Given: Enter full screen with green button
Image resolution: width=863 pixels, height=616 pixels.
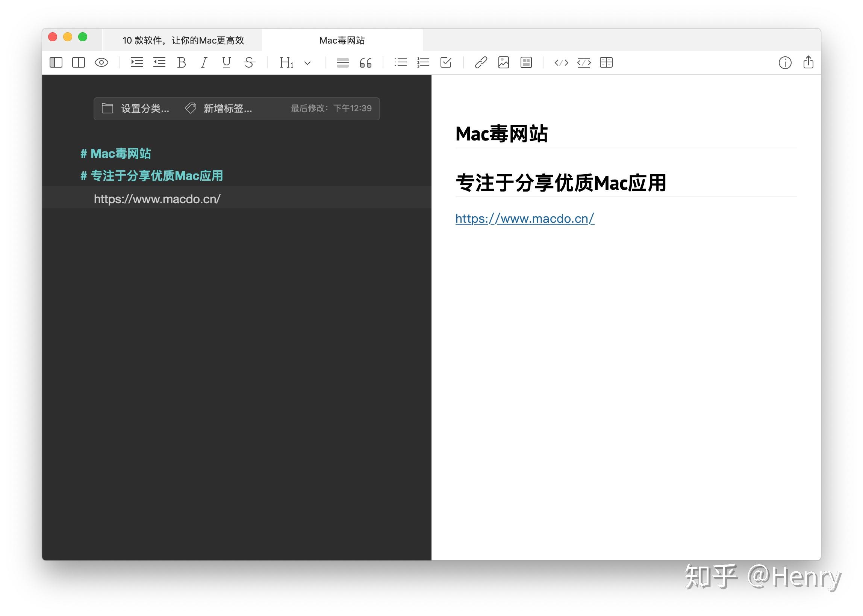Looking at the screenshot, I should pyautogui.click(x=83, y=37).
